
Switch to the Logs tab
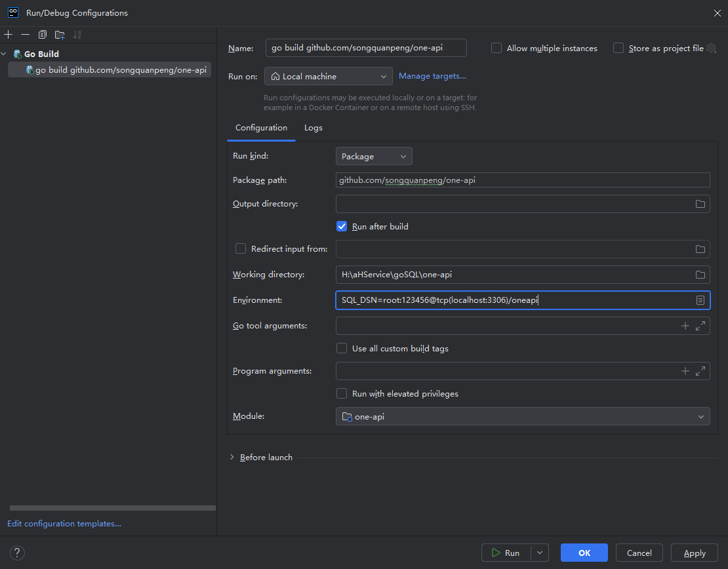click(x=313, y=128)
